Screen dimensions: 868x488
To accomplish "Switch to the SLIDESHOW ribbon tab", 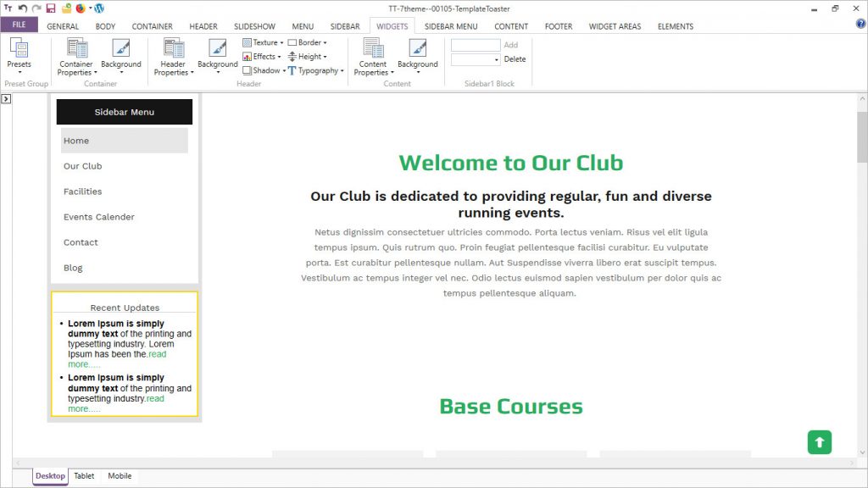I will [x=254, y=26].
